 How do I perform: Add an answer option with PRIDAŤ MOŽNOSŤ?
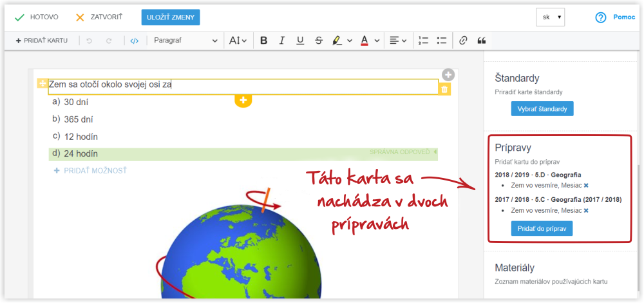[x=91, y=171]
